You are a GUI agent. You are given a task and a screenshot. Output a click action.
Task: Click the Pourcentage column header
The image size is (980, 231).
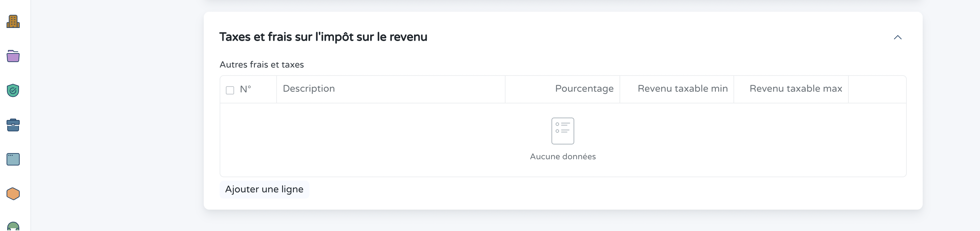coord(584,89)
